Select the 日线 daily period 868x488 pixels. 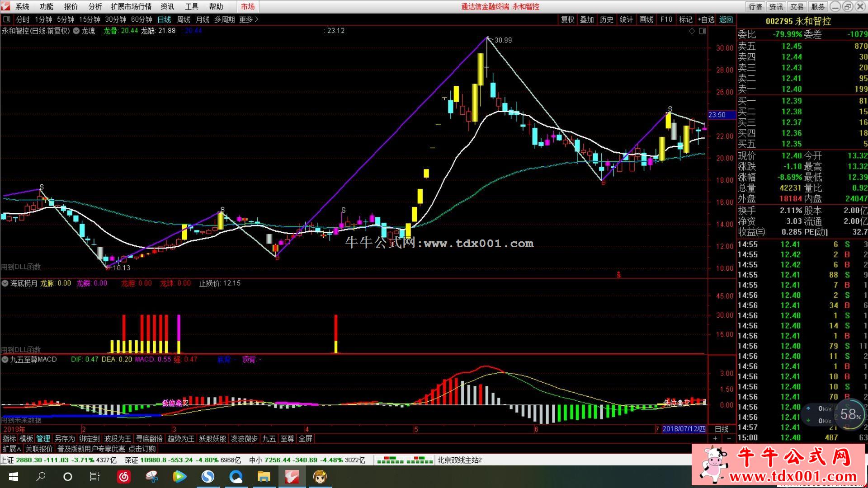(164, 19)
